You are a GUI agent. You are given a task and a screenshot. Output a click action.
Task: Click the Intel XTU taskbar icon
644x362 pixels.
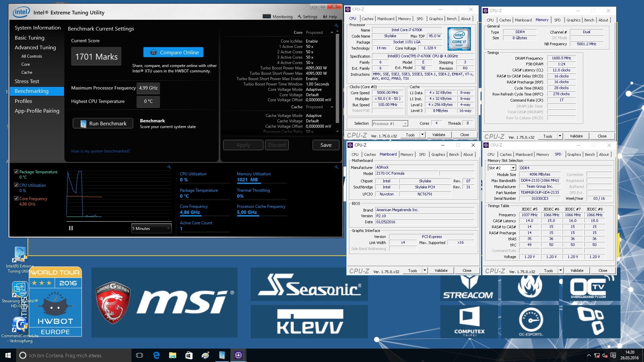(x=222, y=355)
